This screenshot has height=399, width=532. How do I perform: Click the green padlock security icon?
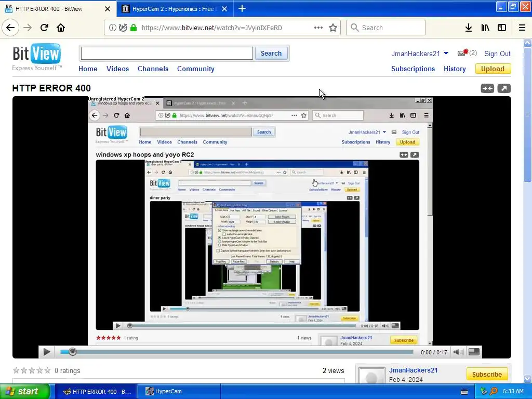[x=134, y=28]
